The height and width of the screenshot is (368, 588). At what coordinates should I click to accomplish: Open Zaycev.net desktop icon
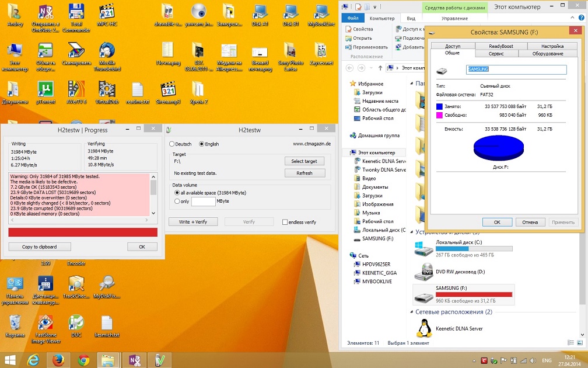point(321,53)
